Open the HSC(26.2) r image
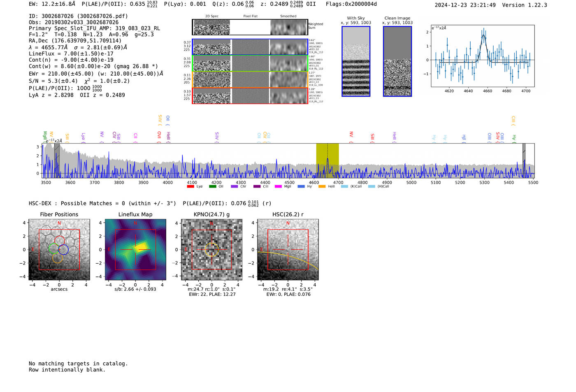The image size is (576, 392). pos(288,250)
